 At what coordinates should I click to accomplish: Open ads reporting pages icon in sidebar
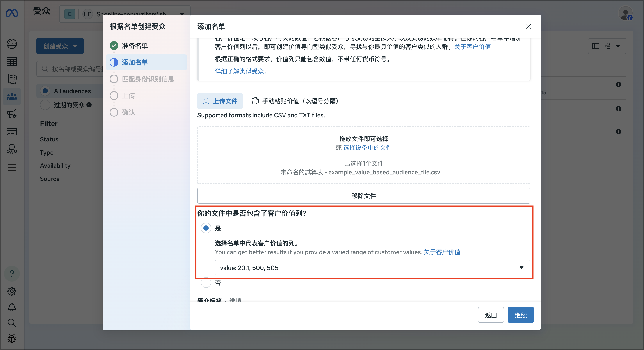(x=12, y=79)
